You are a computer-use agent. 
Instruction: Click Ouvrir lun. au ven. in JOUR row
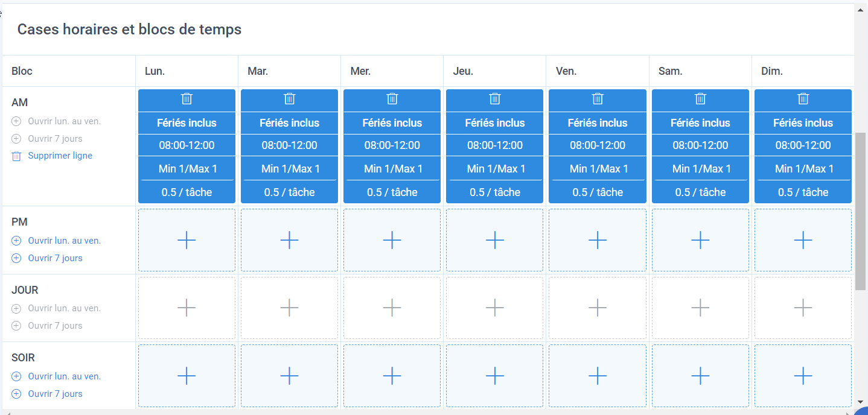pyautogui.click(x=56, y=308)
